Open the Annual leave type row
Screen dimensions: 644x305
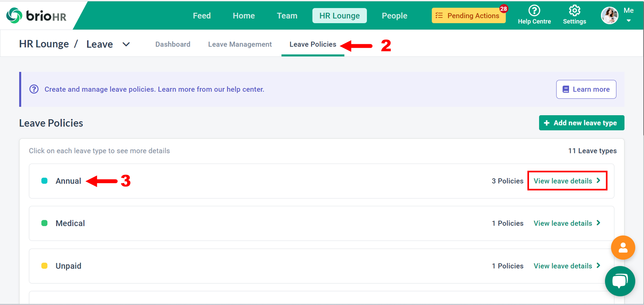321,181
